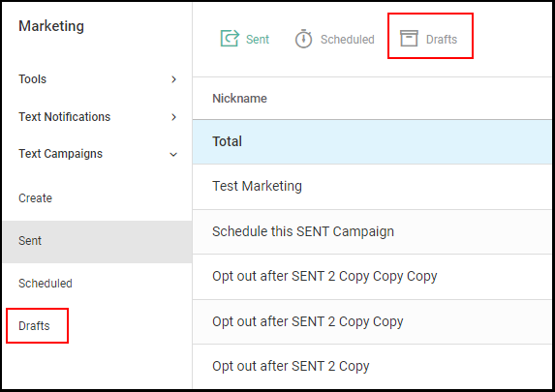Collapse the Text Campaigns chevron
Viewport: 555px width, 392px height.
(173, 154)
